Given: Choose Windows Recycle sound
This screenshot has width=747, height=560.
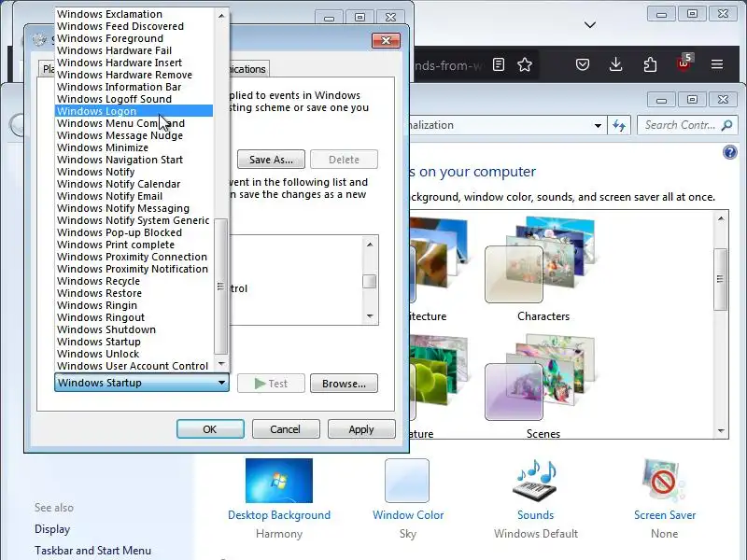Looking at the screenshot, I should coord(134,281).
